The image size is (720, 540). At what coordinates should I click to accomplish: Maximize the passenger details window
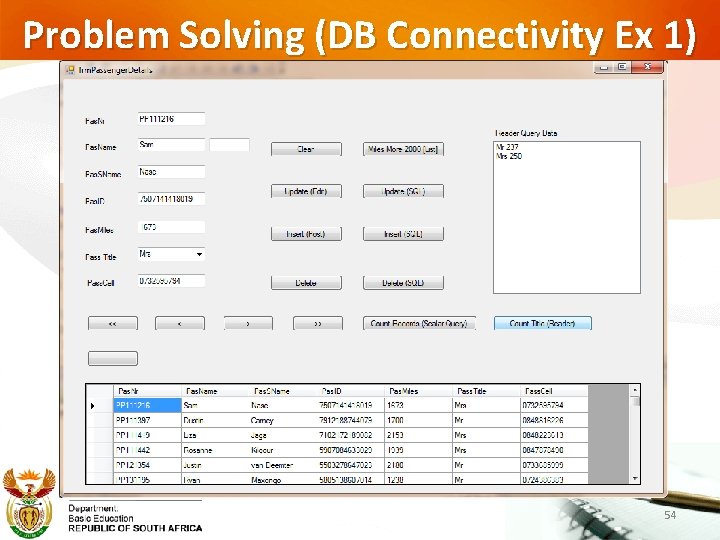[x=622, y=67]
